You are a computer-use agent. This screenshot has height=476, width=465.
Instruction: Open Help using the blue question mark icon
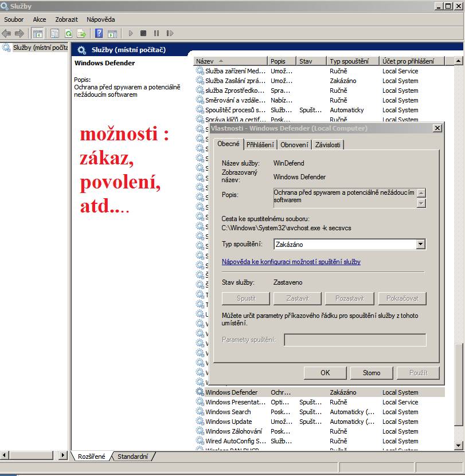(99, 33)
